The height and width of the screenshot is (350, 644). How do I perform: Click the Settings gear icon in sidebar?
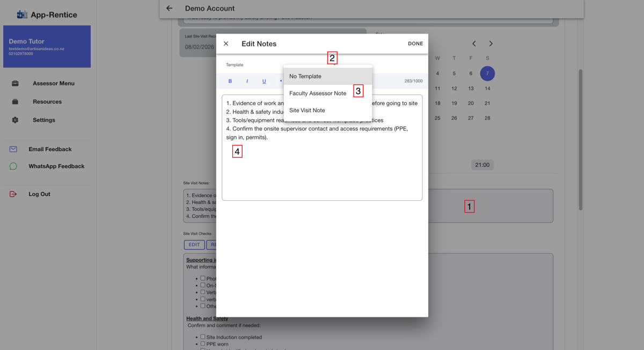pos(15,120)
